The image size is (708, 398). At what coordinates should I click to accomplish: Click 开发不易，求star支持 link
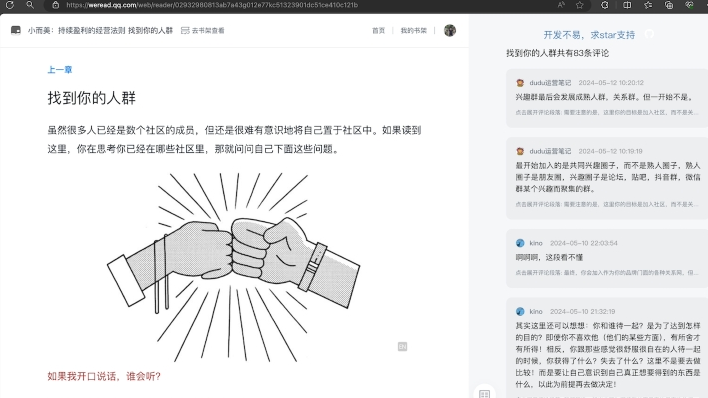pos(589,35)
